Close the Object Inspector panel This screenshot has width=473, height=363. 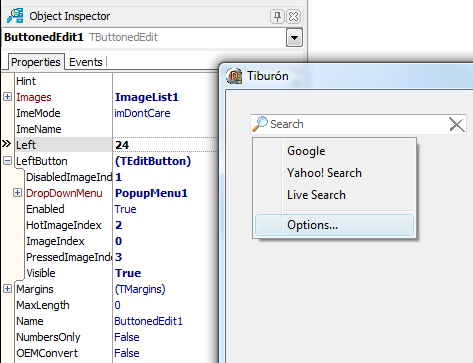293,16
